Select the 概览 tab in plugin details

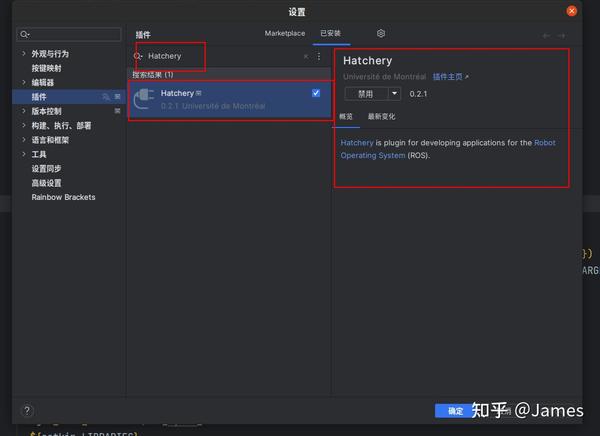click(x=346, y=116)
